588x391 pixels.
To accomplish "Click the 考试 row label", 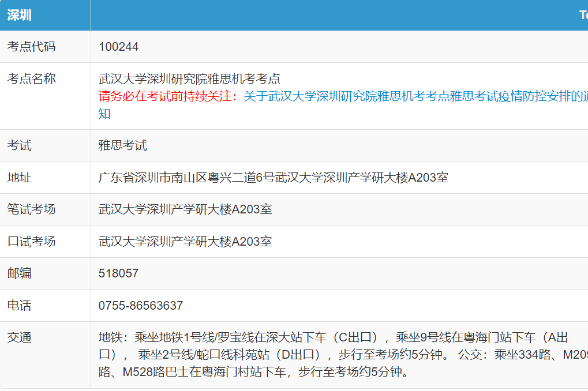I will click(19, 145).
